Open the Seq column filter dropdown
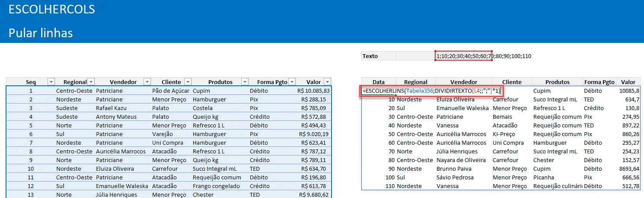The image size is (644, 198). coord(51,82)
